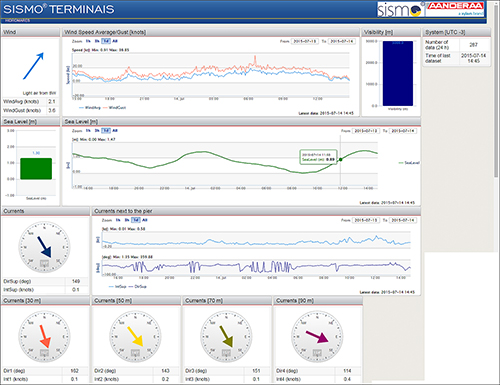Viewport: 500px width, 385px height.
Task: Set Wind Speed chart zoom to 1d
Action: click(106, 41)
